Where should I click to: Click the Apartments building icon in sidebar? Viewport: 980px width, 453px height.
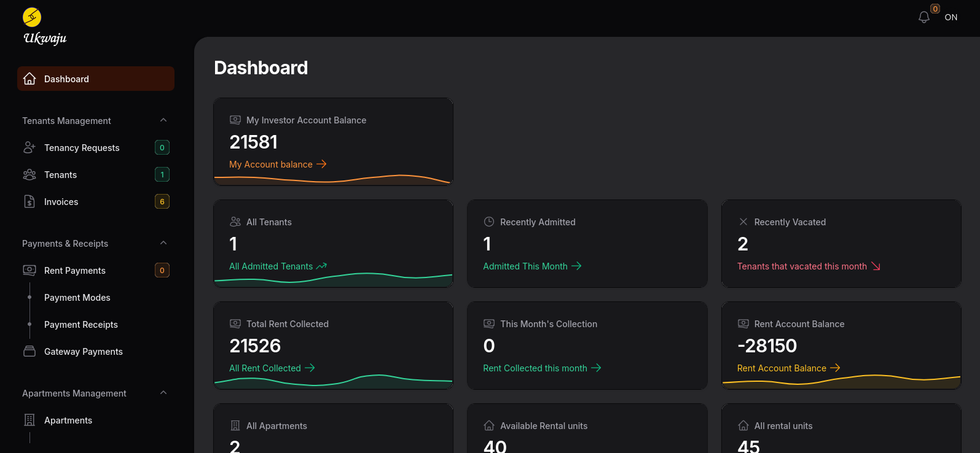(x=29, y=420)
